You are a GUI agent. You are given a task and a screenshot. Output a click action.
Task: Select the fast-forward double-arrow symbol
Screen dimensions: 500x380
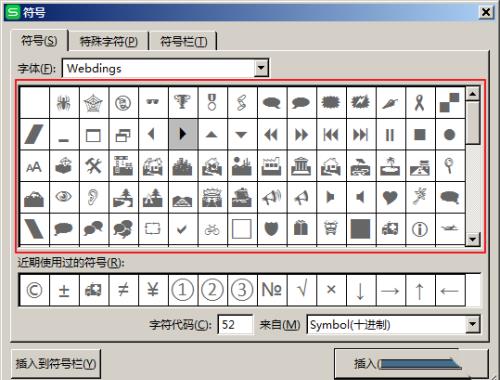(301, 135)
